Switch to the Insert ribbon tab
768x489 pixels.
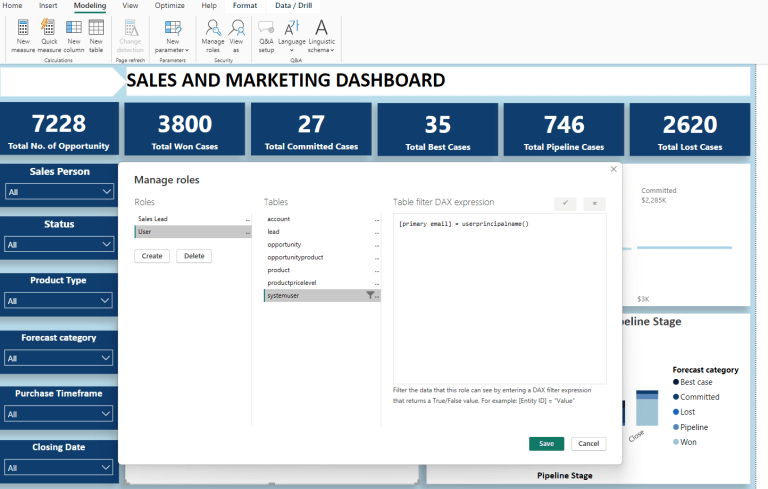click(x=48, y=6)
